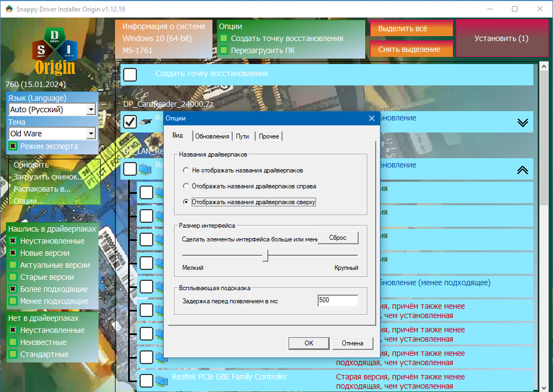Screen dimensions: 553x392
Task: Click Распаковать в... menu item
Action: 42,188
